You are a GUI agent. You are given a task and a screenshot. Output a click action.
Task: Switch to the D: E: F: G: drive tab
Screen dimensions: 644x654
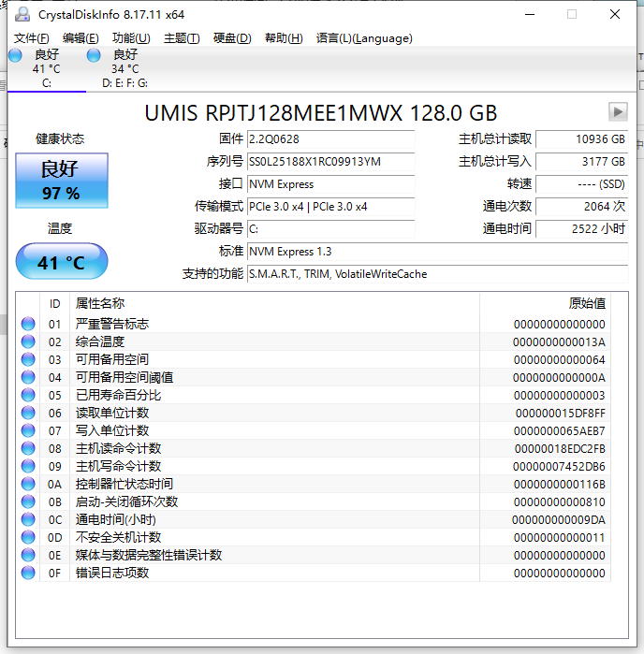coord(124,69)
